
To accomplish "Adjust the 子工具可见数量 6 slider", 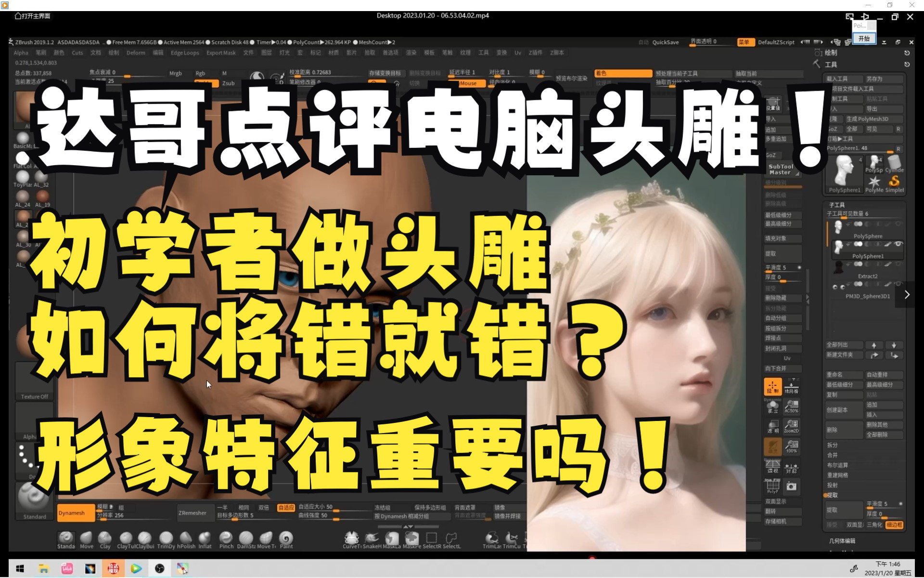I will [x=865, y=214].
